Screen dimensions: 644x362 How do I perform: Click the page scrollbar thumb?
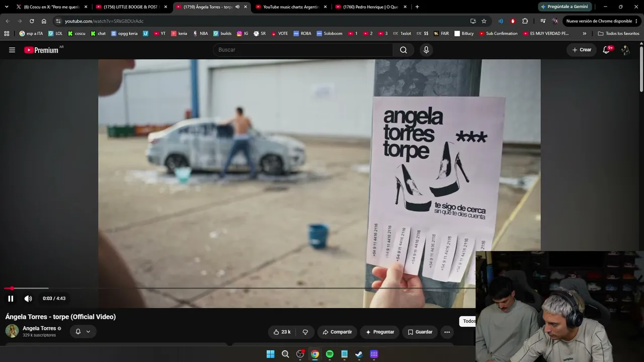pos(641,69)
